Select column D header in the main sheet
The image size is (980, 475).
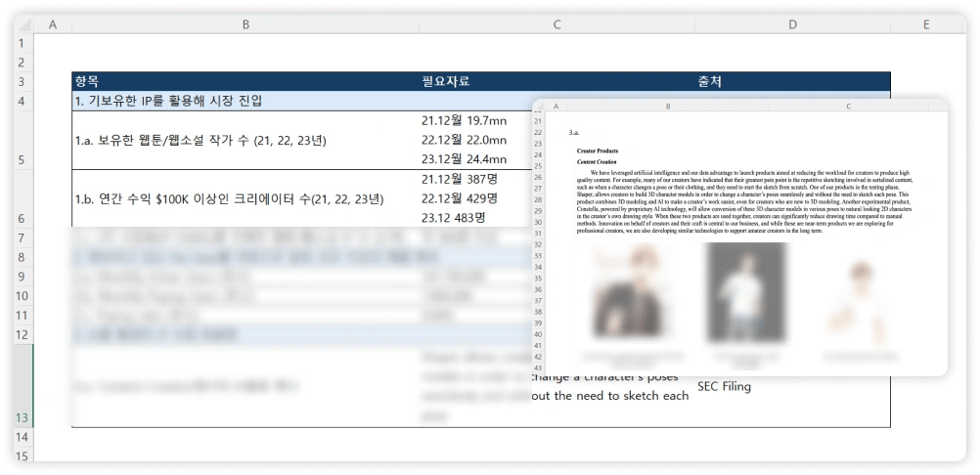tap(792, 23)
